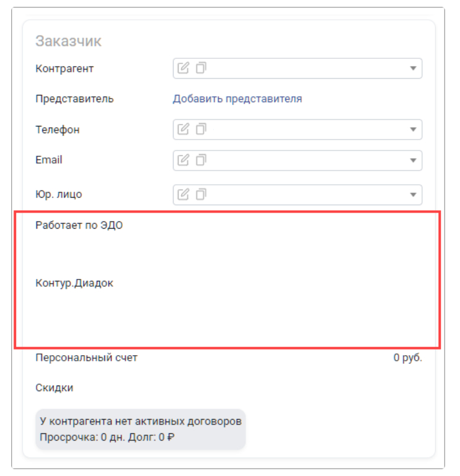Click the Скидки label
The image size is (460, 476).
point(55,388)
